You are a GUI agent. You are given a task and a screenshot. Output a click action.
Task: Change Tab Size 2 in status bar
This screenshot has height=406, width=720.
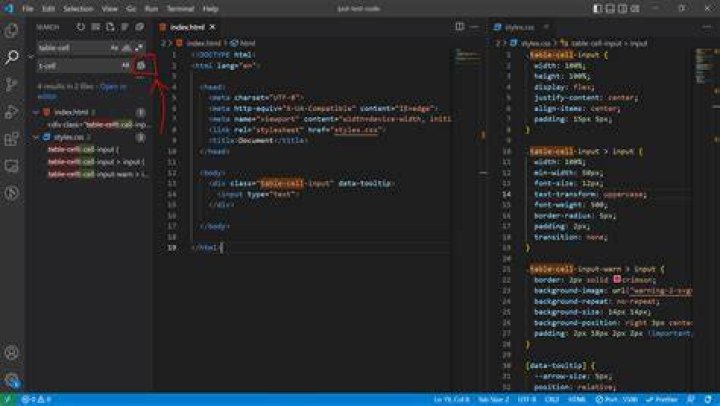tap(494, 400)
